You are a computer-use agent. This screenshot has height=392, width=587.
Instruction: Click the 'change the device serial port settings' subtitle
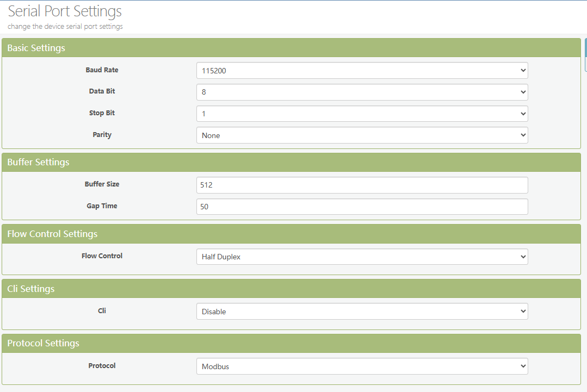[x=65, y=26]
